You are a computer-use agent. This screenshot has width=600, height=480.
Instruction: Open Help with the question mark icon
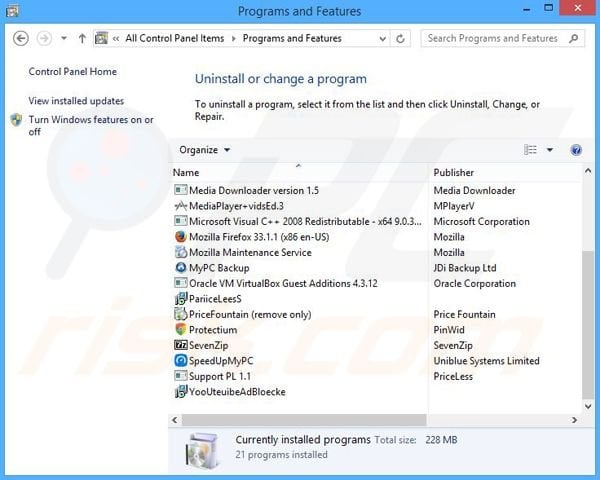tap(576, 150)
